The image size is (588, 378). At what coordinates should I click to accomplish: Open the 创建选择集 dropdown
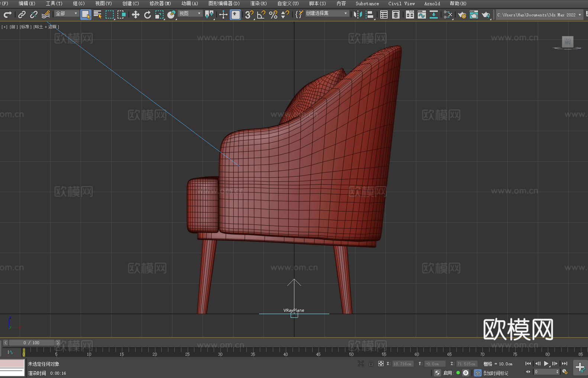[327, 13]
